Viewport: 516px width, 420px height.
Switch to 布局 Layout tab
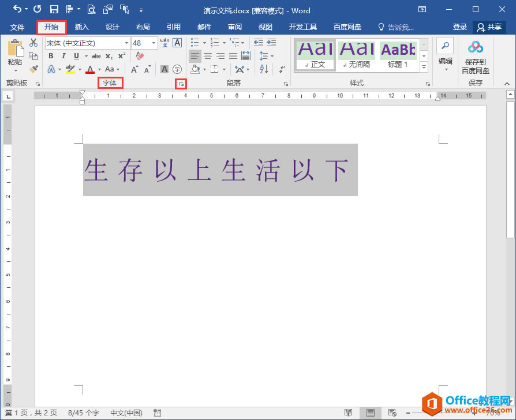click(143, 27)
